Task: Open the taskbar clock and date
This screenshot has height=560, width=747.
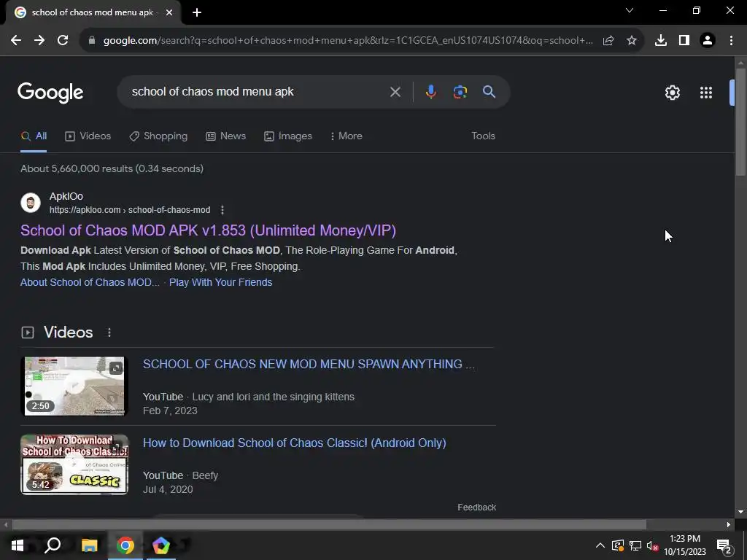Action: click(x=684, y=545)
